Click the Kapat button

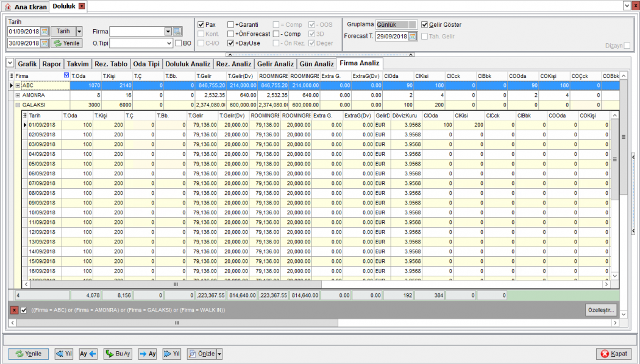tap(614, 354)
